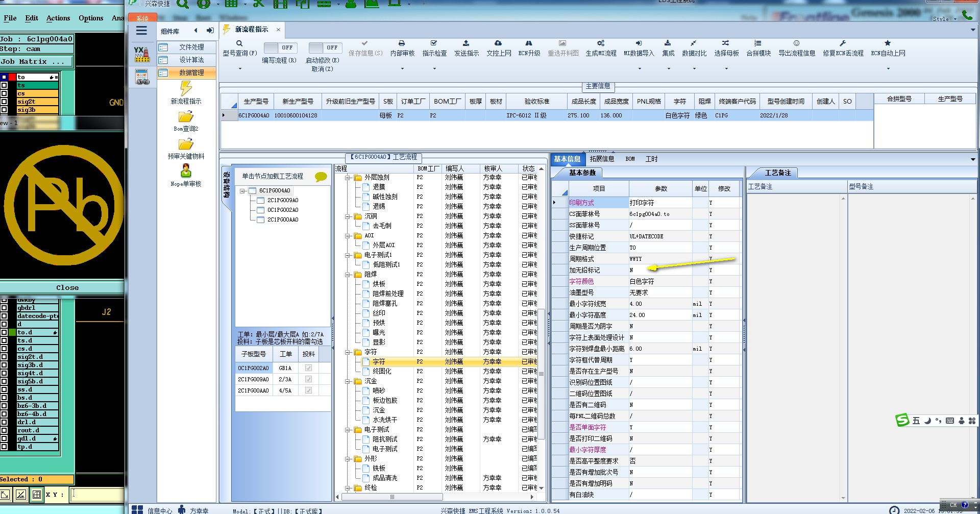The image size is (980, 514).
Task: Open 内部审核 printer icon
Action: (x=402, y=43)
